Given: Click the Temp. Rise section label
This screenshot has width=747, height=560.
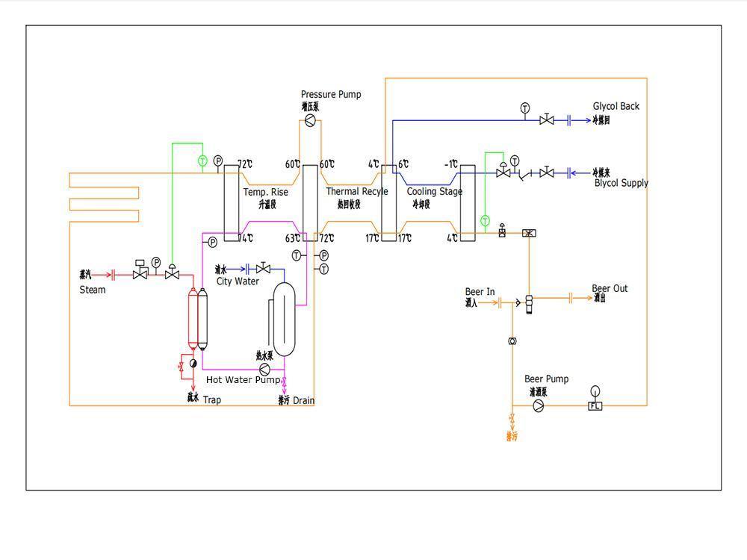Looking at the screenshot, I should pos(265,192).
